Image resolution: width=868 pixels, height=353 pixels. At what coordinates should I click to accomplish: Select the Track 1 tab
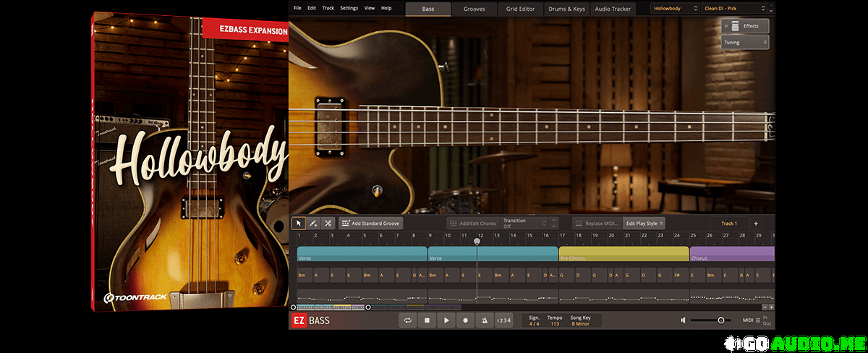click(x=729, y=224)
